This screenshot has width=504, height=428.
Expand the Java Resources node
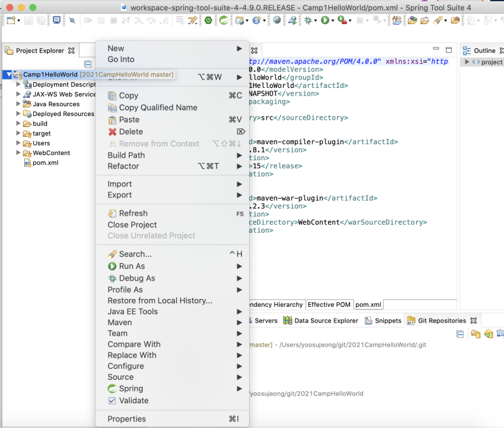[x=18, y=104]
